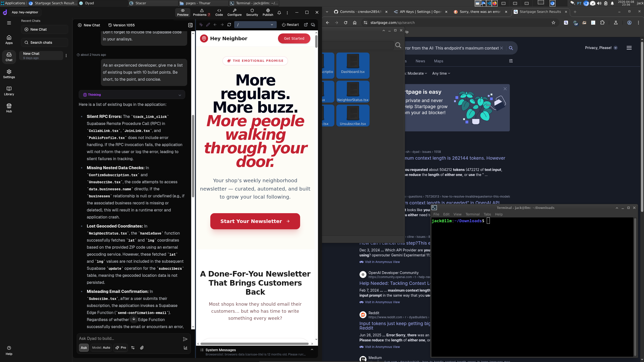The width and height of the screenshot is (644, 362).
Task: Toggle the Pro mode button
Action: (x=121, y=348)
